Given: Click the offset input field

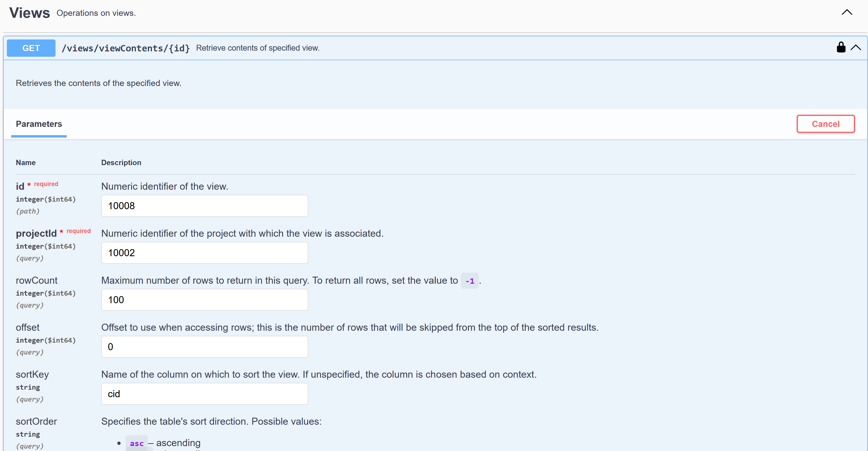Looking at the screenshot, I should click(204, 347).
